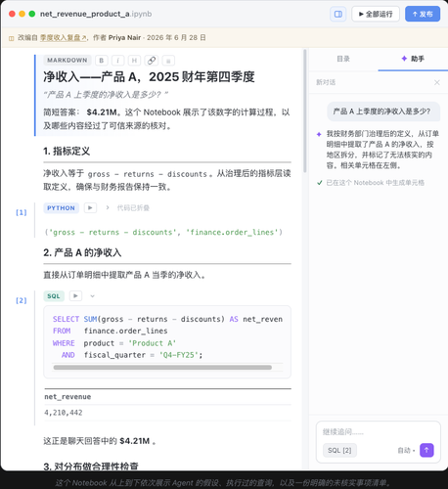The width and height of the screenshot is (448, 489).
Task: Apply bold with the B button
Action: click(102, 61)
